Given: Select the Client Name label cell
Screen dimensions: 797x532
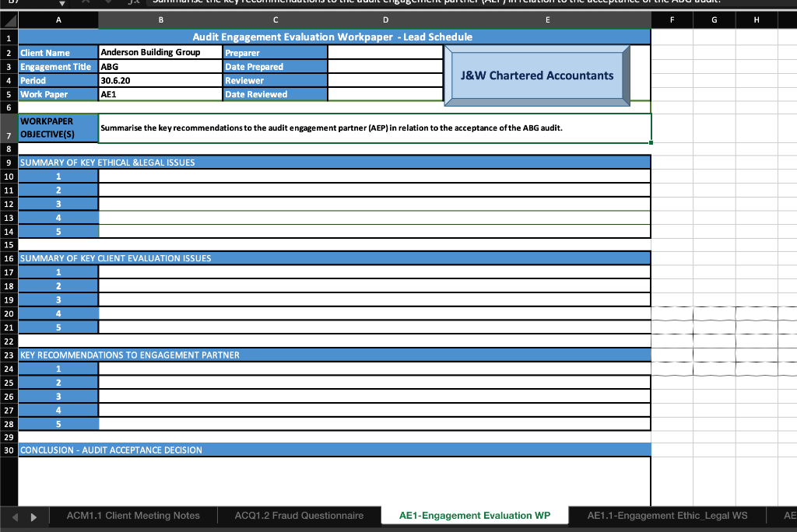Looking at the screenshot, I should coord(58,53).
